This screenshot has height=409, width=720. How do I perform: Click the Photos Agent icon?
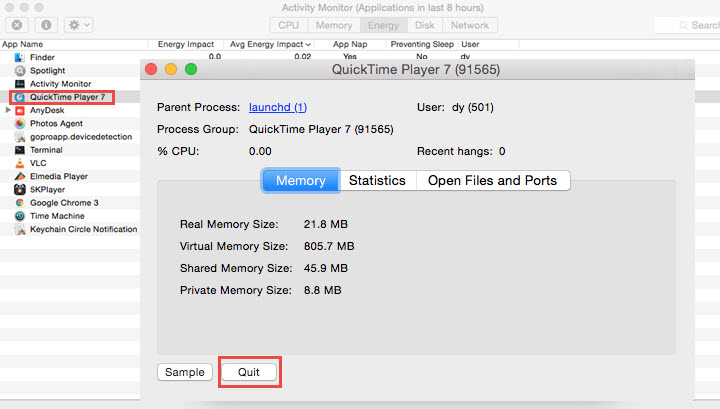20,124
